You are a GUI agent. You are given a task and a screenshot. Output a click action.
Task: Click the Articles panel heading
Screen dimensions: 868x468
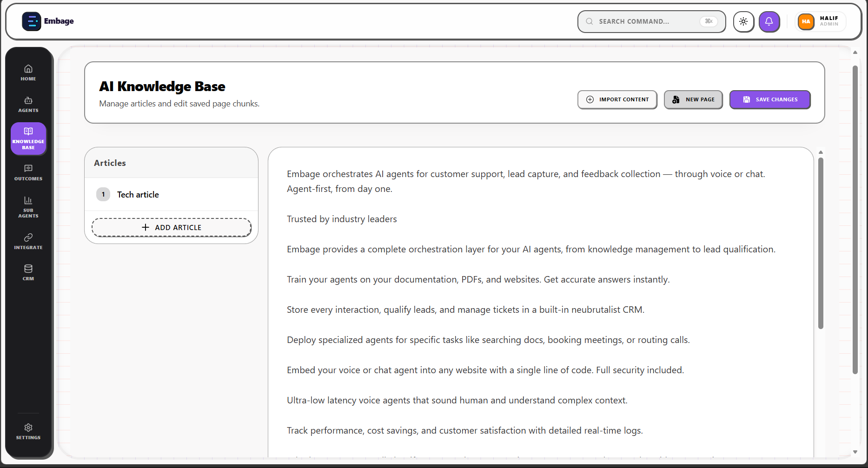pos(110,163)
